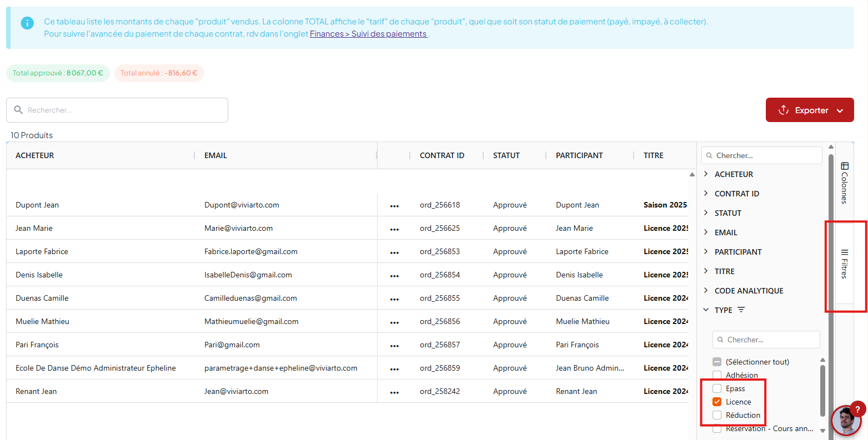The width and height of the screenshot is (868, 440).
Task: Expand the CODE ANALYTIQUE filter section
Action: (x=706, y=291)
